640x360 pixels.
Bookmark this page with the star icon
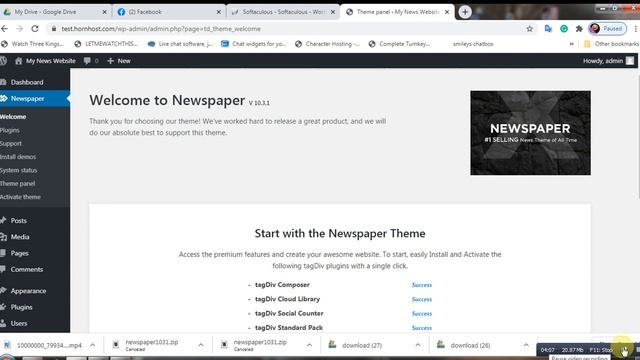(529, 29)
